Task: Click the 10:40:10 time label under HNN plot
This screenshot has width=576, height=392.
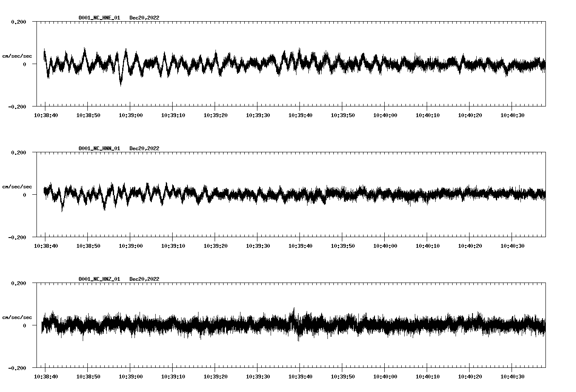Action: pos(427,246)
